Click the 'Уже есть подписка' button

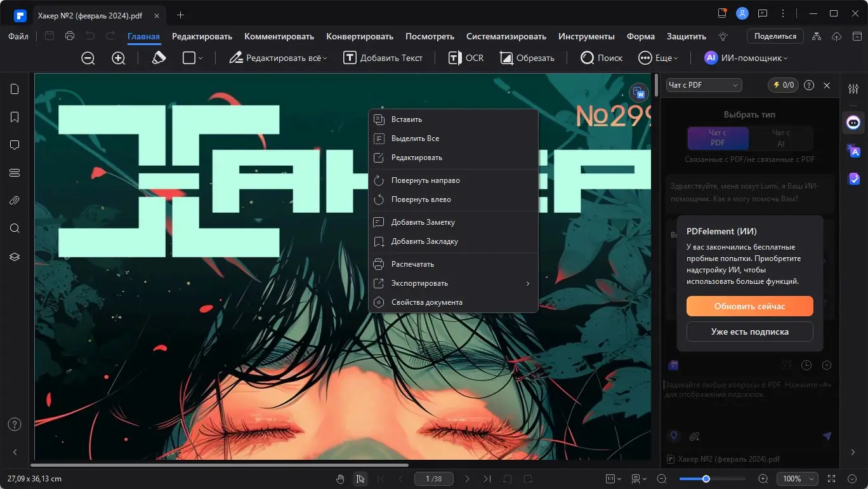[x=750, y=332]
